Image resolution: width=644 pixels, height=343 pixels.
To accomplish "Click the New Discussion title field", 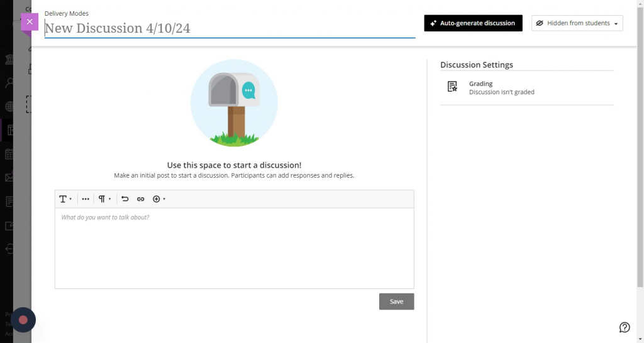I will [230, 28].
